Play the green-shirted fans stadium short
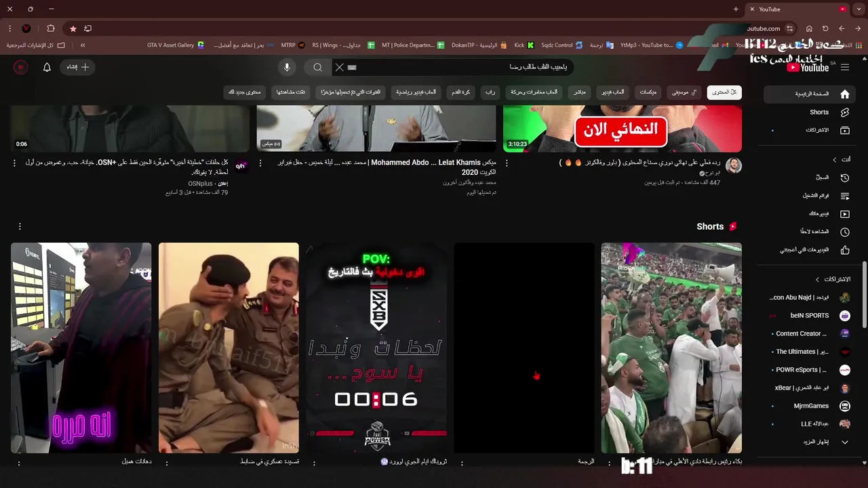Viewport: 868px width, 488px height. (x=671, y=348)
